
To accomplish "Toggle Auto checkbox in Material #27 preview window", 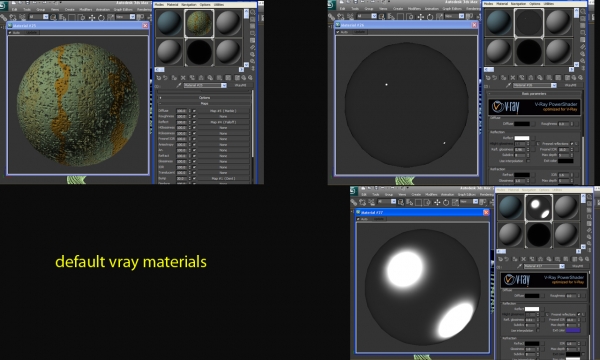I will tap(359, 219).
